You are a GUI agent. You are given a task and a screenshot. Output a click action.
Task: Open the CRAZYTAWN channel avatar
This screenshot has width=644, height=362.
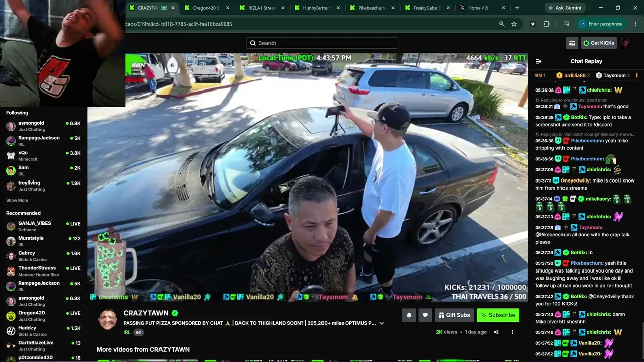coord(108,320)
